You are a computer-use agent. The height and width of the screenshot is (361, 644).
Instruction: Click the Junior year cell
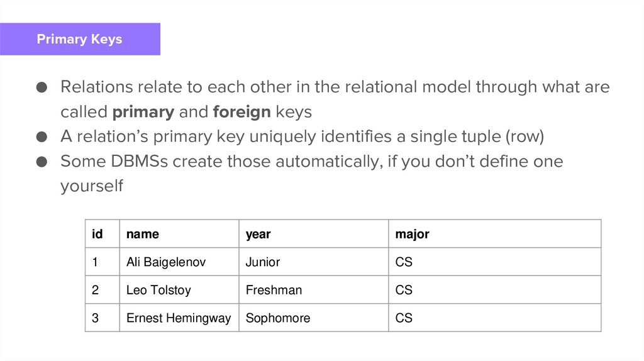click(x=263, y=262)
